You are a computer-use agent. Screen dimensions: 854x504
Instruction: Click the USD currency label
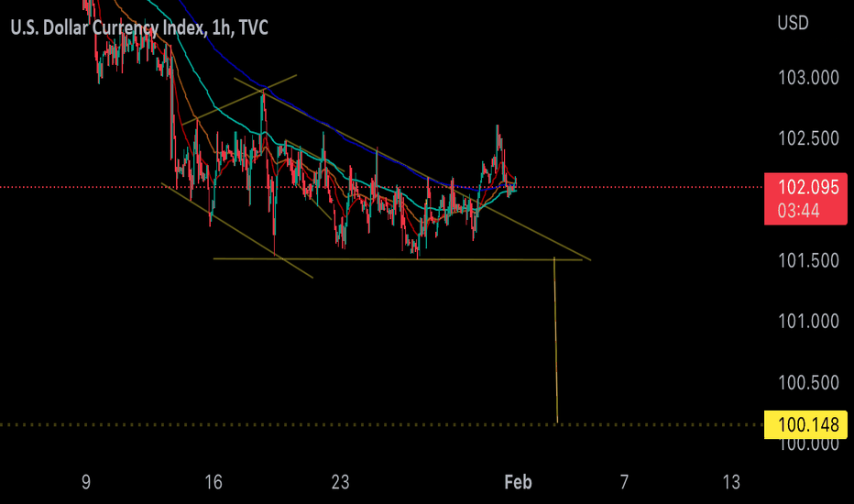point(793,23)
